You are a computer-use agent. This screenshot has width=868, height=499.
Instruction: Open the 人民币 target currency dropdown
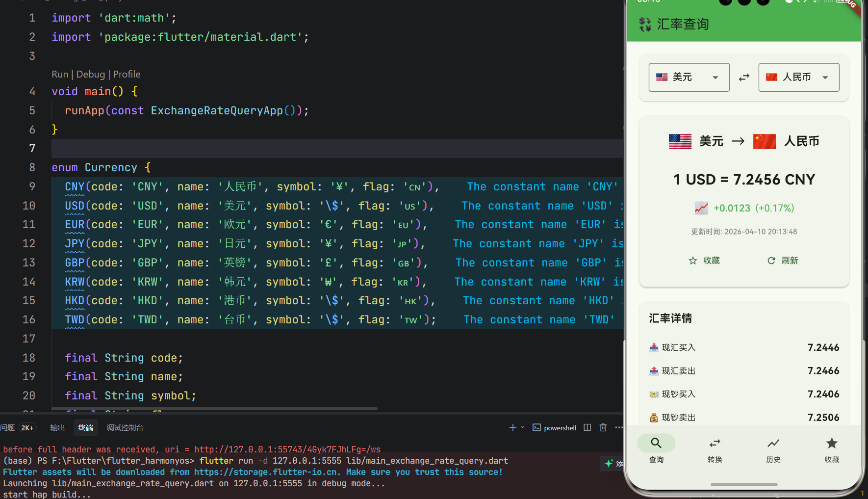pyautogui.click(x=799, y=78)
